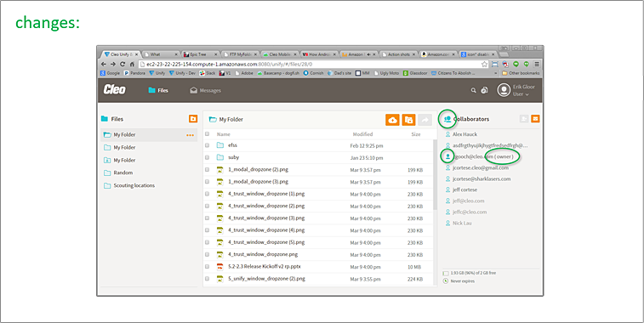Click the Pandora bookmark

point(134,73)
